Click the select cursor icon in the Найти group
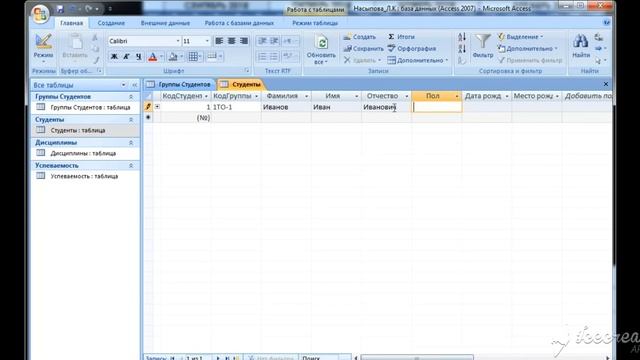640x360 pixels. pyautogui.click(x=599, y=60)
